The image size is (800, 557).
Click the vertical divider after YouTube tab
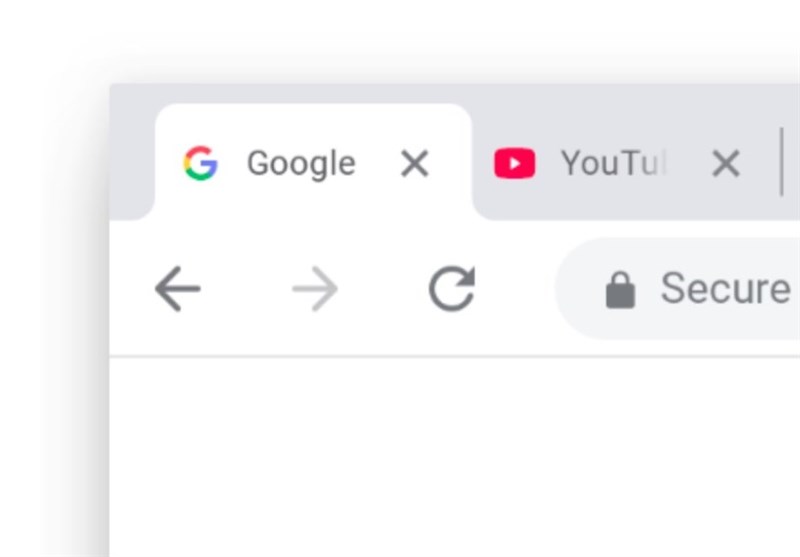[781, 162]
